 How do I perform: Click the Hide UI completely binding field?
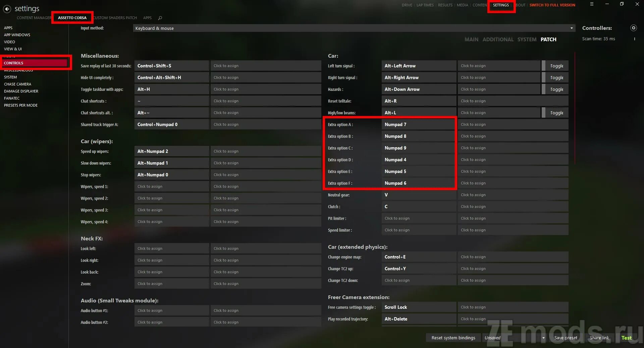172,77
